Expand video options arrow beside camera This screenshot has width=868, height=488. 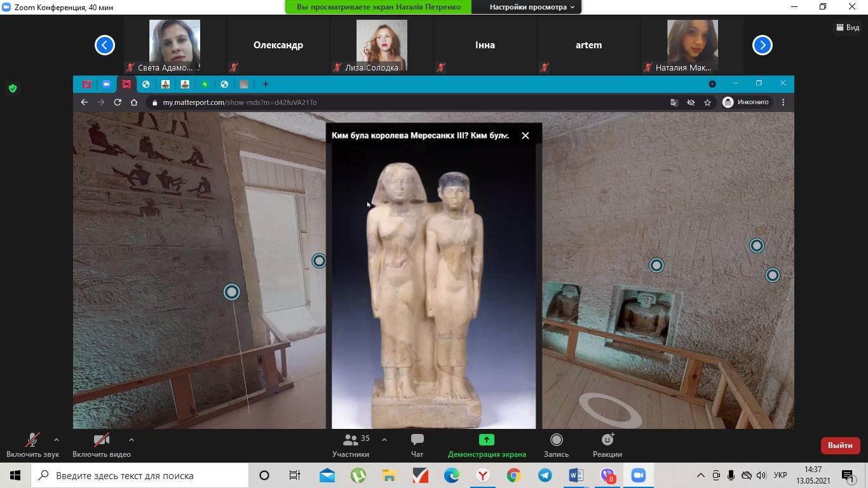tap(132, 439)
